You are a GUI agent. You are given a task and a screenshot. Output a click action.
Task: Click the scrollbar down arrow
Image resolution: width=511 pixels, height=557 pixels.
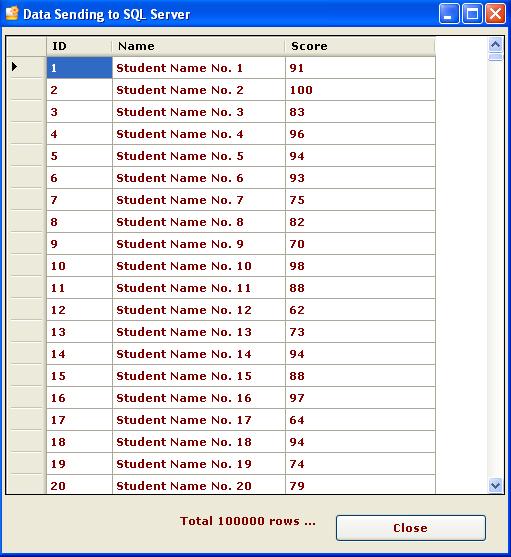[495, 485]
